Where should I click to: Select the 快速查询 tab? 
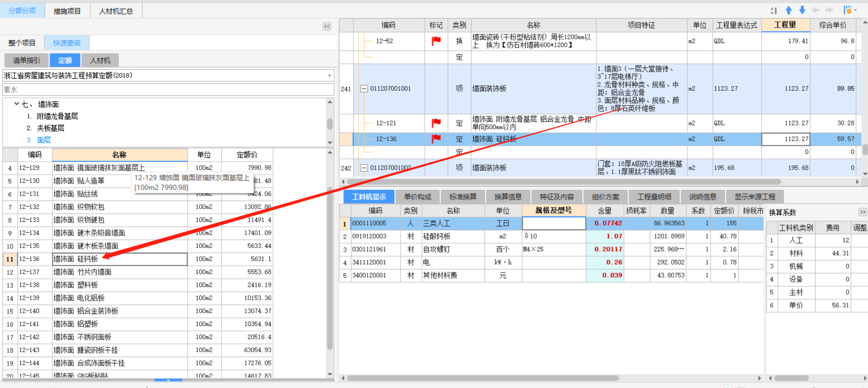coord(67,43)
